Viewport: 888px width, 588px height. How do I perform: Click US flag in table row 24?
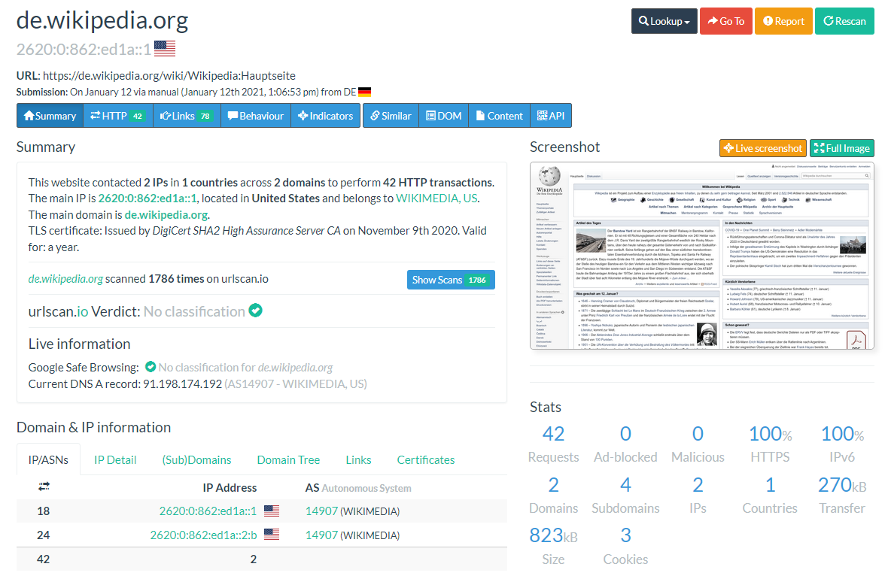tap(272, 534)
